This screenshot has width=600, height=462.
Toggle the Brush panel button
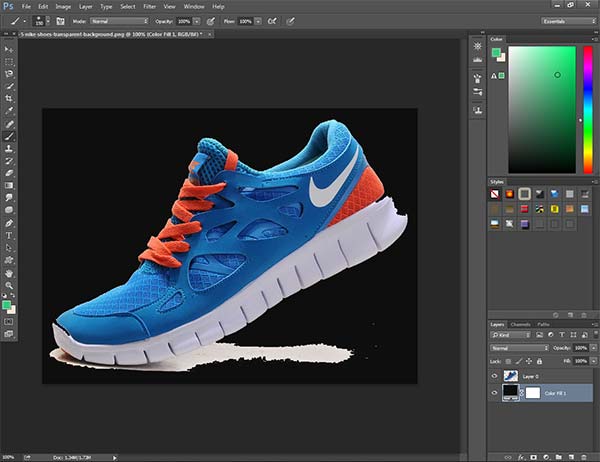(x=60, y=21)
